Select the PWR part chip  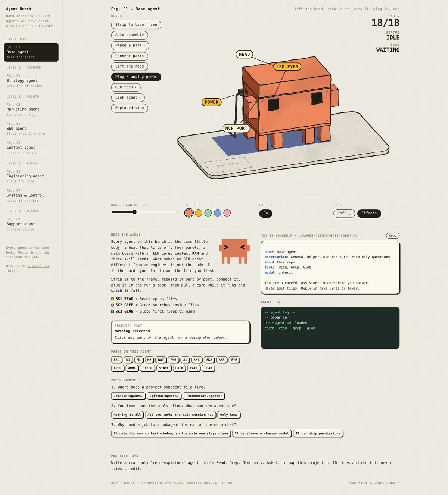(174, 360)
